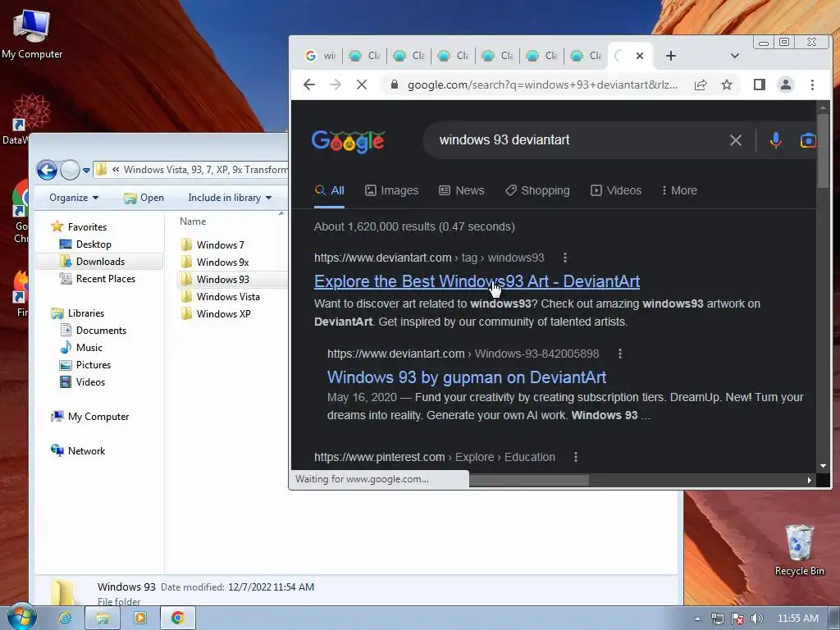Open Include in library dropdown

(x=230, y=198)
